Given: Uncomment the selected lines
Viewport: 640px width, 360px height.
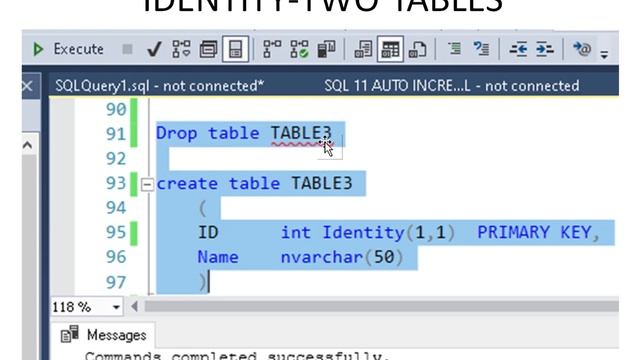Looking at the screenshot, I should [x=481, y=49].
